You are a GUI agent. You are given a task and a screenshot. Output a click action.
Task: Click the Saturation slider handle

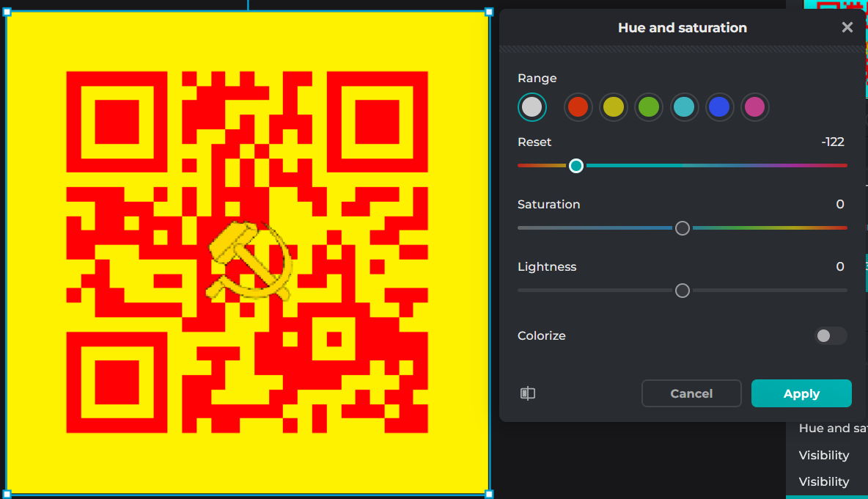683,228
